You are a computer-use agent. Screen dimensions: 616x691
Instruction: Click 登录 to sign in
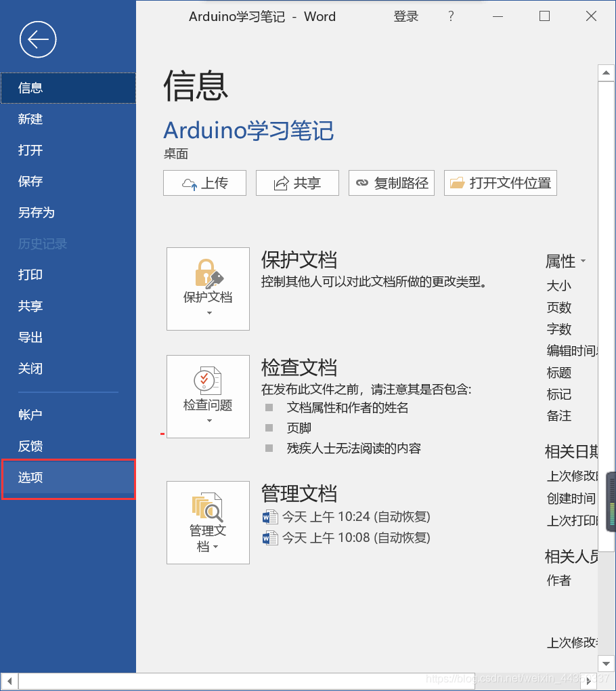(406, 16)
